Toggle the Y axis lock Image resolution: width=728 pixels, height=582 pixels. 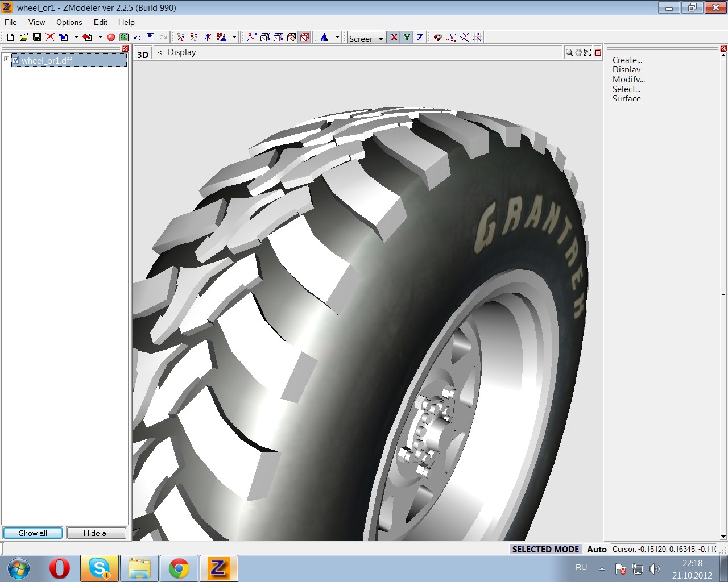[x=407, y=38]
